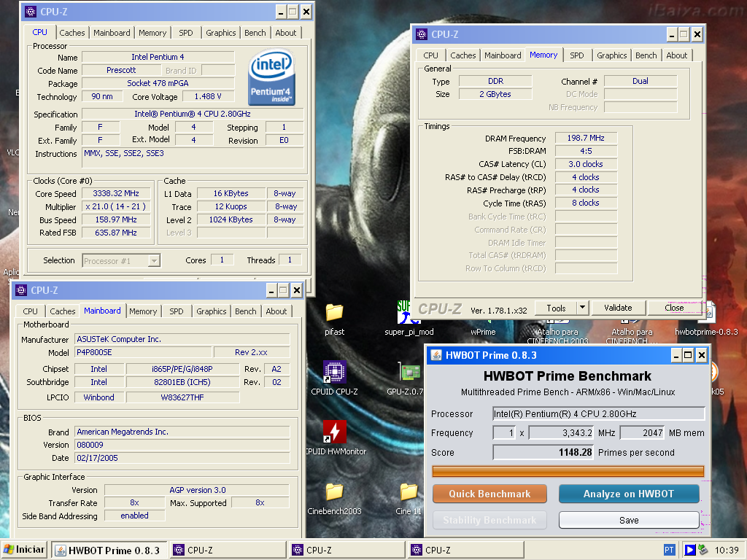This screenshot has width=747, height=560.
Task: Click the 2047 MB mem field
Action: (x=642, y=433)
